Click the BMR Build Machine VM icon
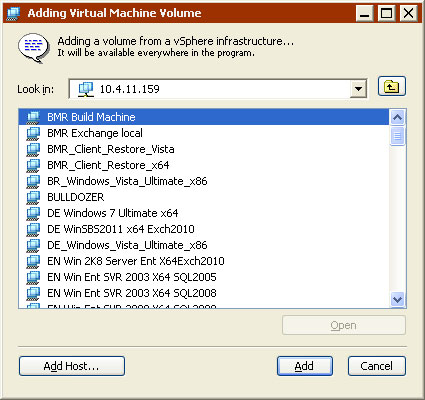Image resolution: width=425 pixels, height=400 pixels. click(x=33, y=117)
